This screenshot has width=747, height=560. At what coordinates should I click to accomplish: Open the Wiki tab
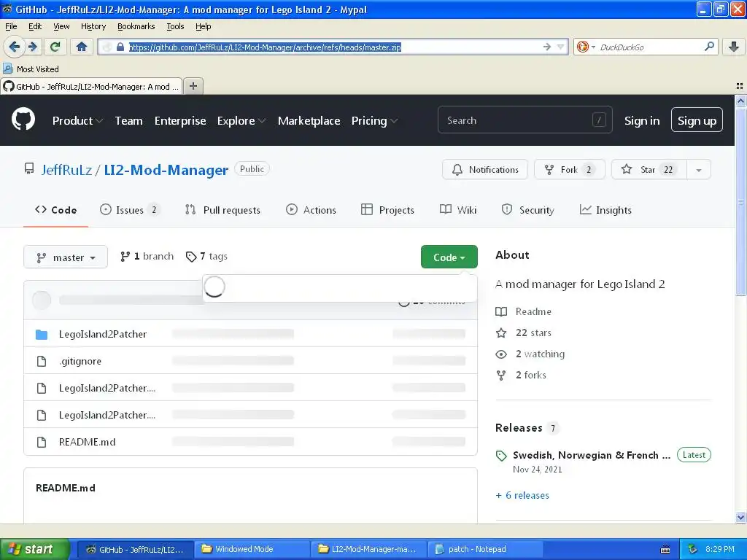pos(458,210)
